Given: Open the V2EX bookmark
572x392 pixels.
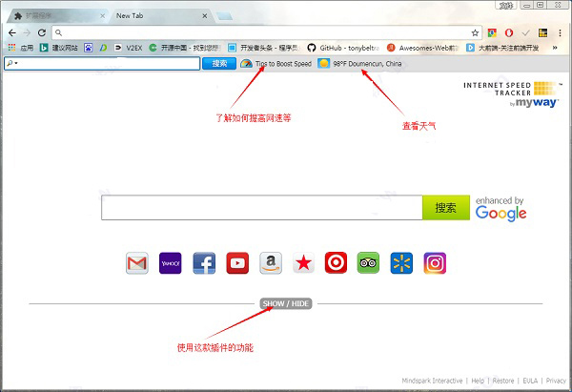Looking at the screenshot, I should [x=128, y=48].
